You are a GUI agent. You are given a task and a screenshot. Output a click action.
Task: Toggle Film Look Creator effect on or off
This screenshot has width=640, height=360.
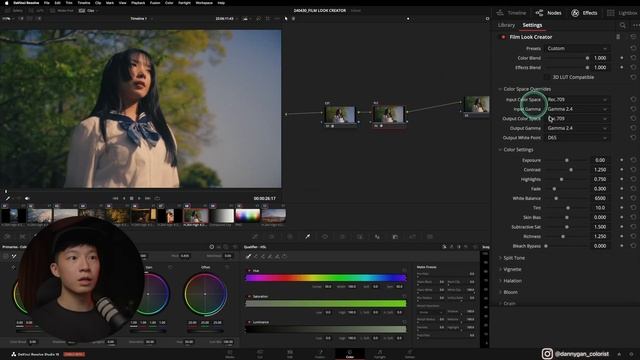coord(503,37)
